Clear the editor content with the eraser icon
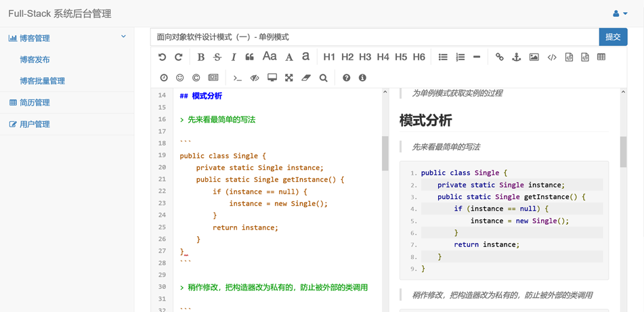The image size is (644, 312). (x=306, y=77)
